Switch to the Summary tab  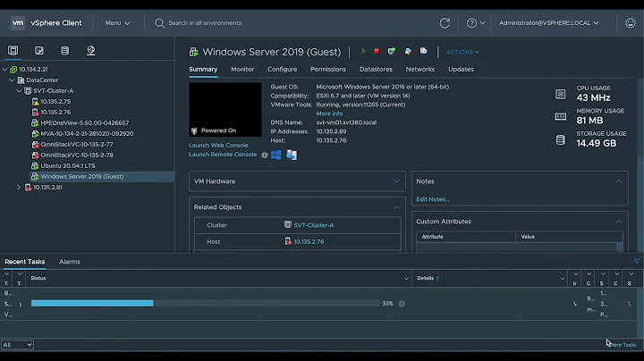pyautogui.click(x=203, y=70)
